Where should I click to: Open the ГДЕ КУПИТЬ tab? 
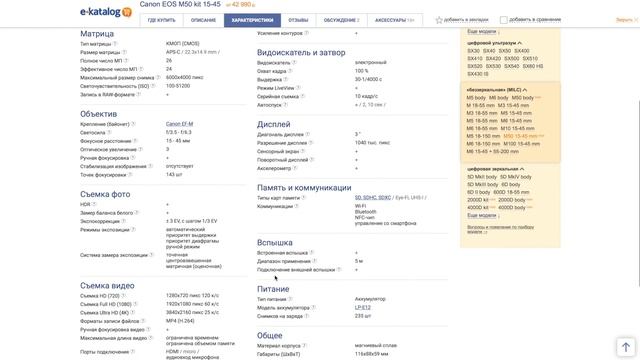click(x=162, y=20)
